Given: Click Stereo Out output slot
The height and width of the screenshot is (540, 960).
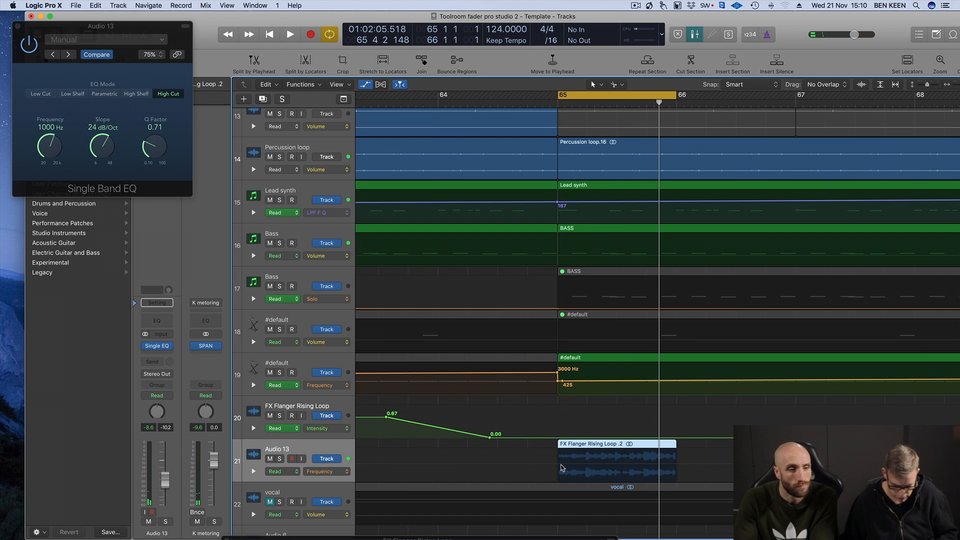Looking at the screenshot, I should coord(157,374).
